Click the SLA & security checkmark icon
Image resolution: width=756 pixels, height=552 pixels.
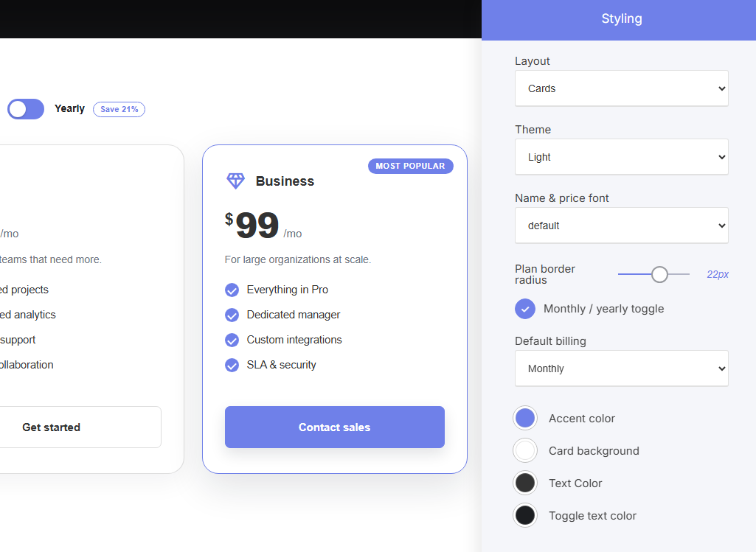[x=232, y=365]
